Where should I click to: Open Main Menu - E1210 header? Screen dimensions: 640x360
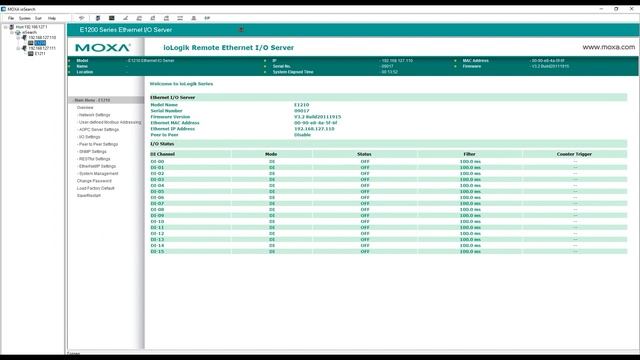pos(107,100)
